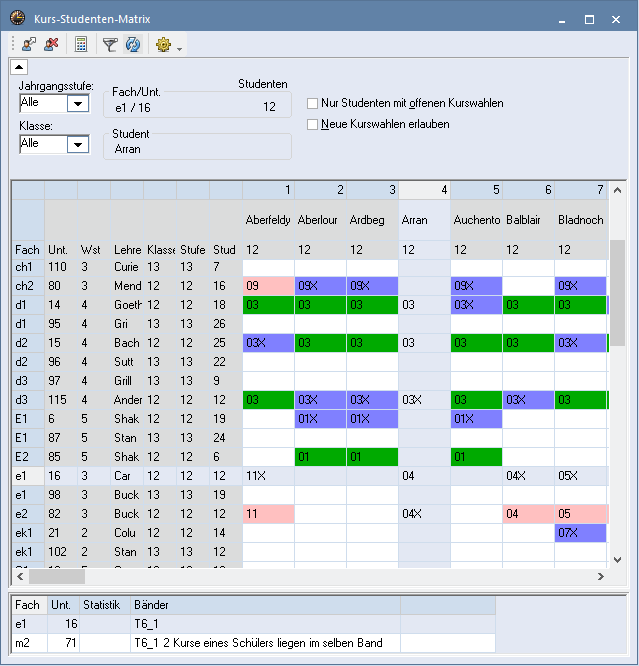Click the Bänder column header in bottom table
639x666 pixels.
pos(265,605)
